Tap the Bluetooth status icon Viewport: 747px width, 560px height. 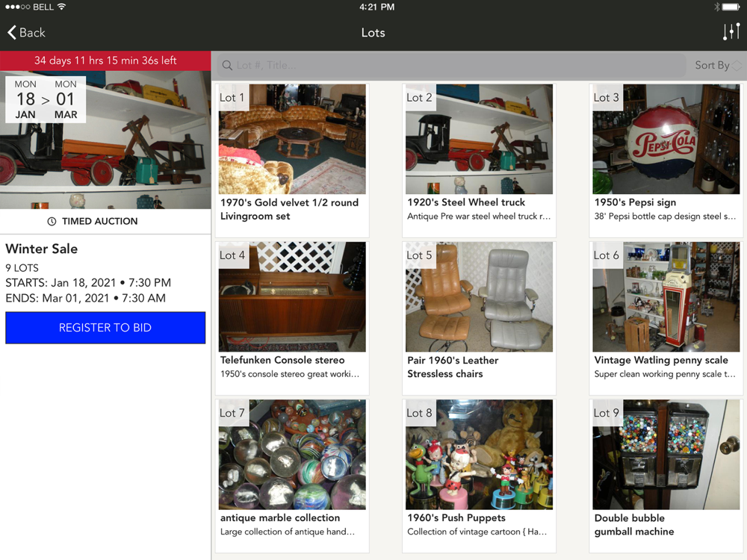pos(716,7)
